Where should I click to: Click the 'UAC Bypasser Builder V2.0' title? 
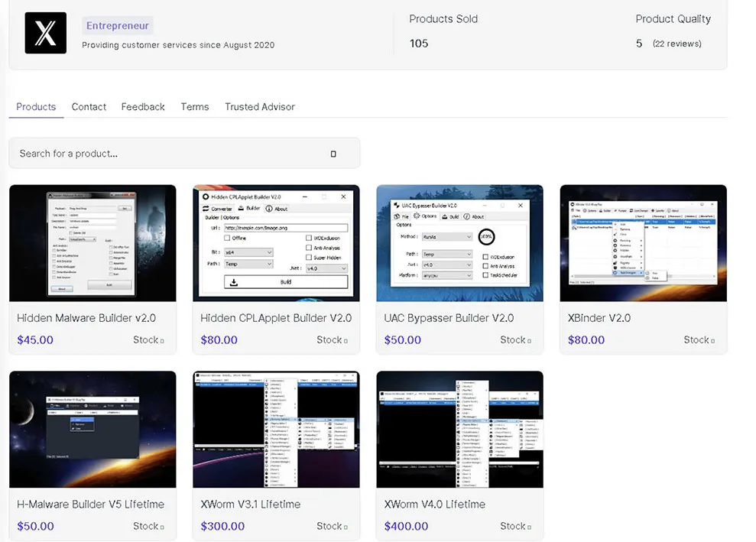[x=449, y=318]
